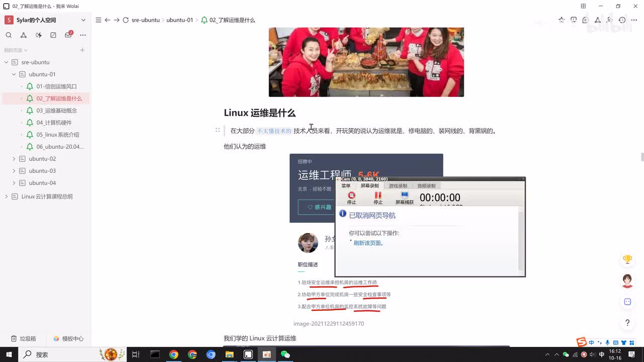
Task: Open page history clock icon
Action: [x=622, y=20]
